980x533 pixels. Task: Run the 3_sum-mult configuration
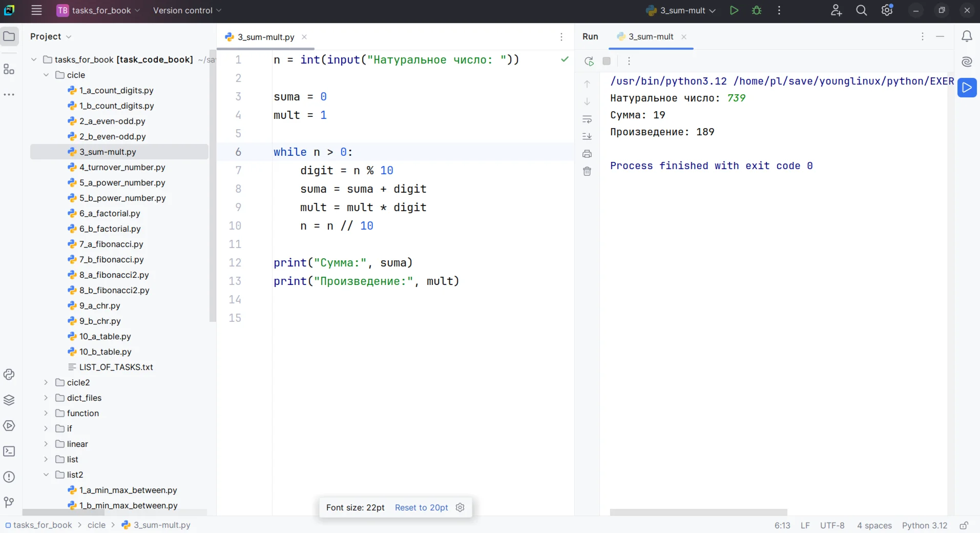pyautogui.click(x=734, y=10)
